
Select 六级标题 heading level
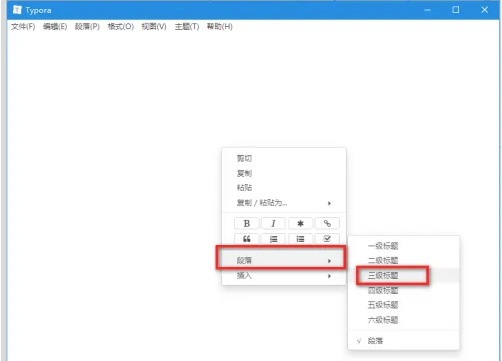(404, 320)
